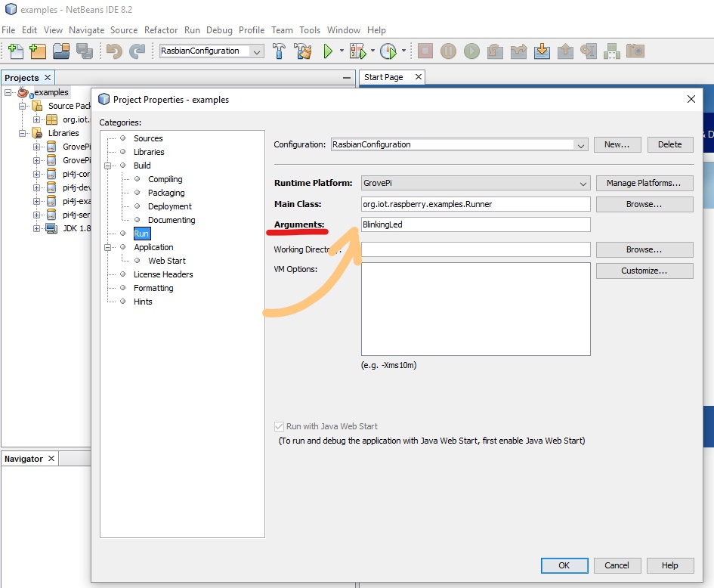Click the Continue debugger toolbar icon
Image resolution: width=714 pixels, height=588 pixels.
click(471, 51)
